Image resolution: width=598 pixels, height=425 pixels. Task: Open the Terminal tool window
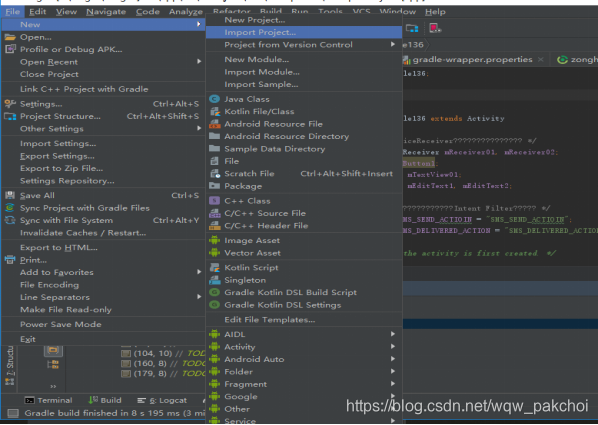pos(48,400)
